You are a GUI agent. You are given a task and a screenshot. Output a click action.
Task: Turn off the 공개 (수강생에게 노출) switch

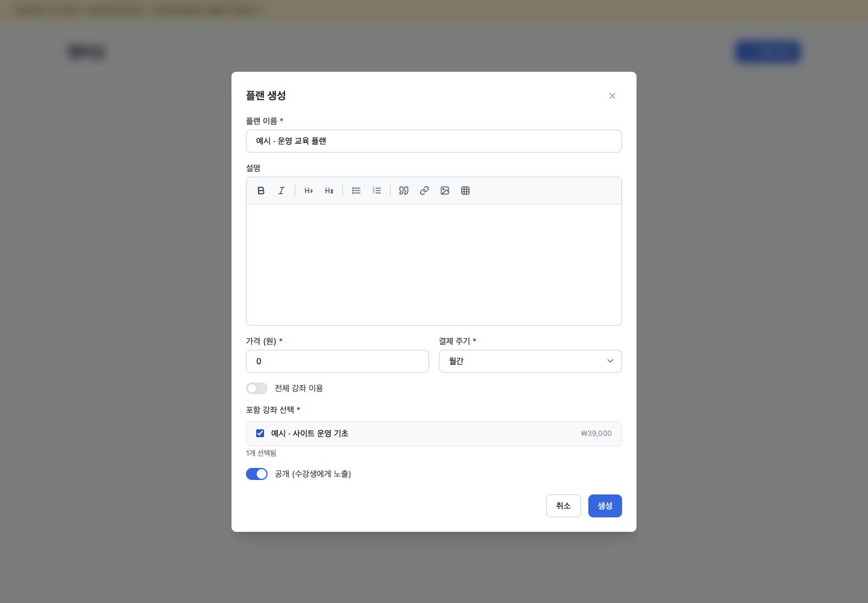[257, 474]
